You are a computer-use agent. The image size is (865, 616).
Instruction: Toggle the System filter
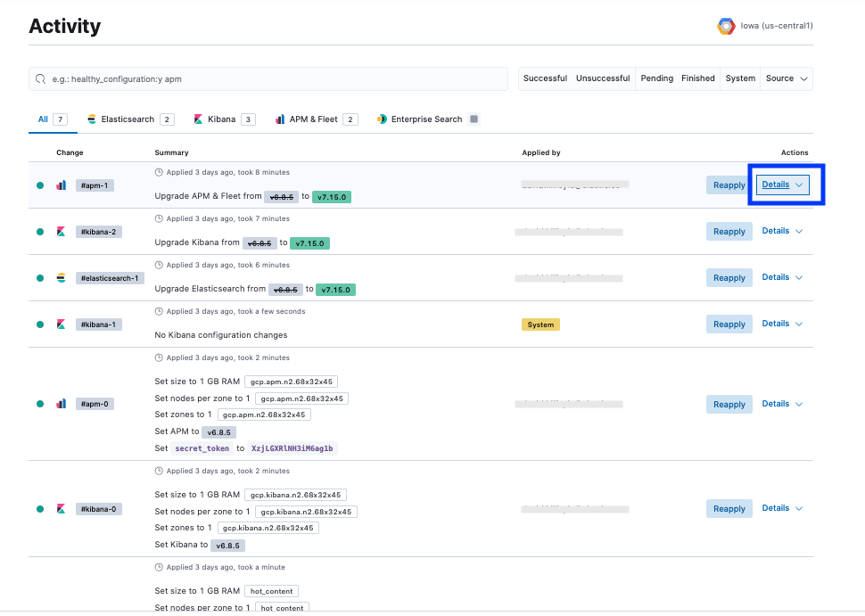click(740, 78)
